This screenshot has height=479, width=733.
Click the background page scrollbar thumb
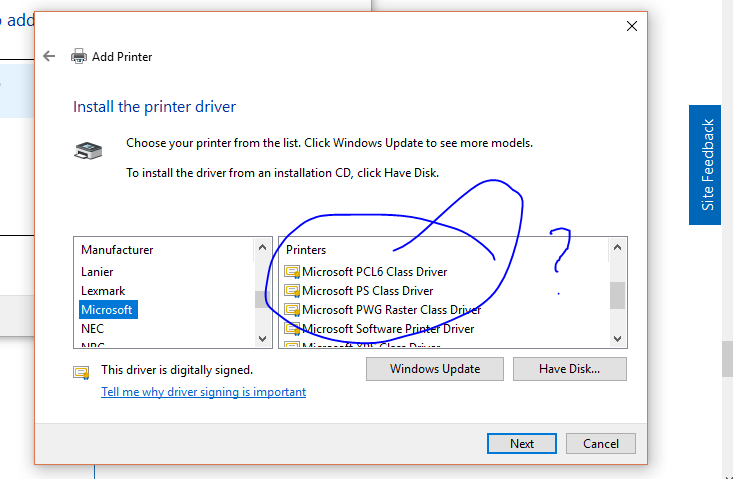[727, 359]
